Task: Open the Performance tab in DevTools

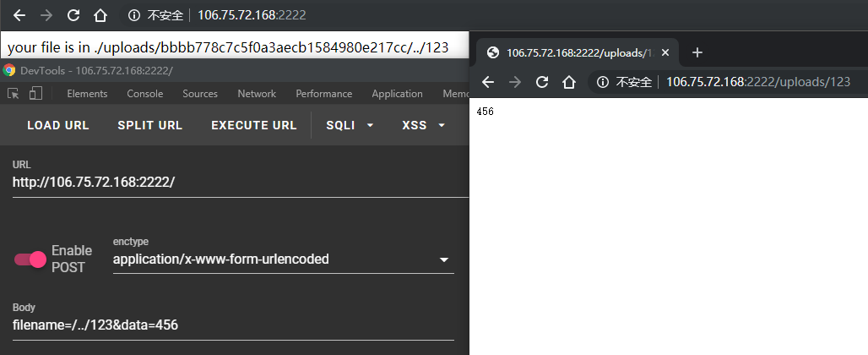Action: click(324, 94)
